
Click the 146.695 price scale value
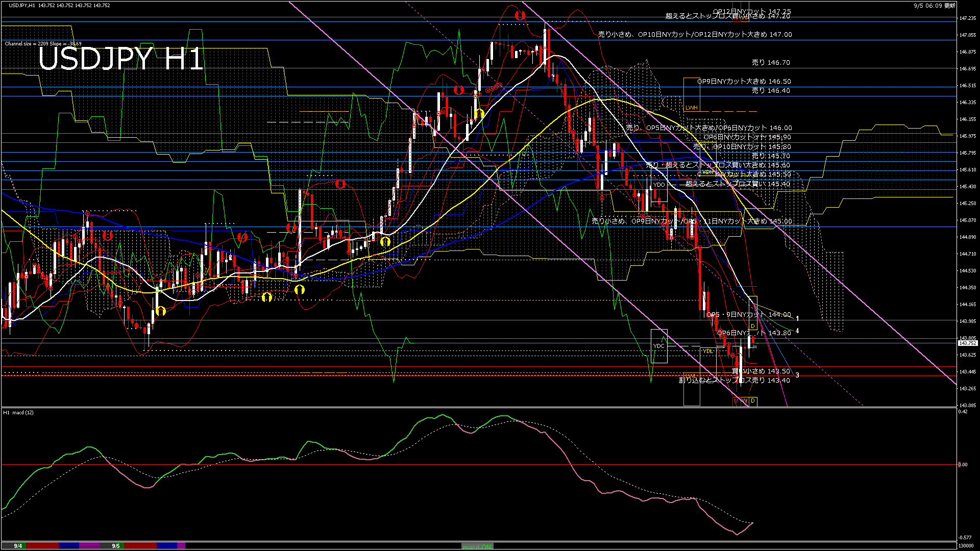[968, 68]
